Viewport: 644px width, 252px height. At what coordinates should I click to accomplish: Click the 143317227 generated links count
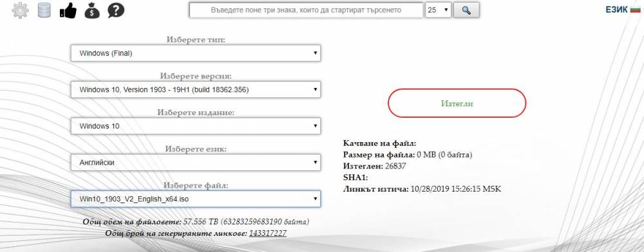[x=268, y=233]
